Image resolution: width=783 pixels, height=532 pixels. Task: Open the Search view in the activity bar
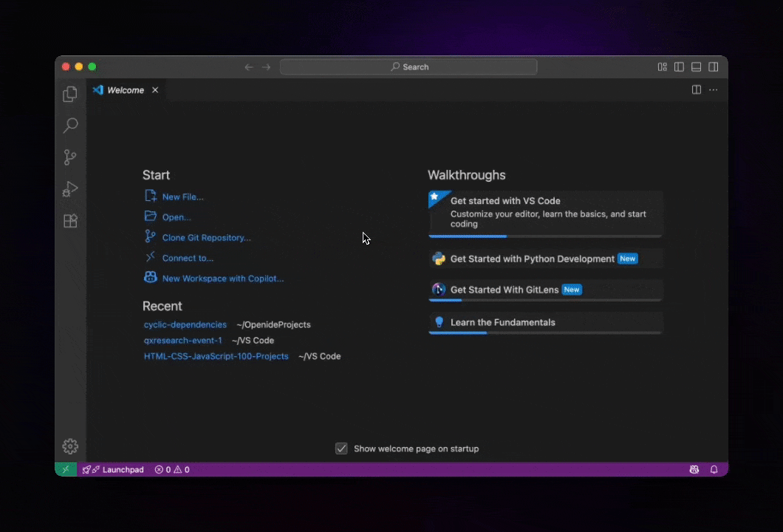click(70, 126)
